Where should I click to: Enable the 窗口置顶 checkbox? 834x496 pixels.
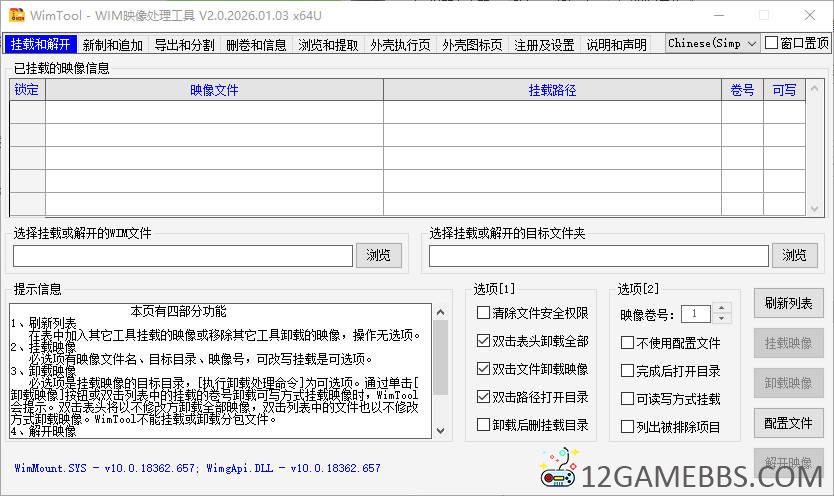(x=771, y=43)
